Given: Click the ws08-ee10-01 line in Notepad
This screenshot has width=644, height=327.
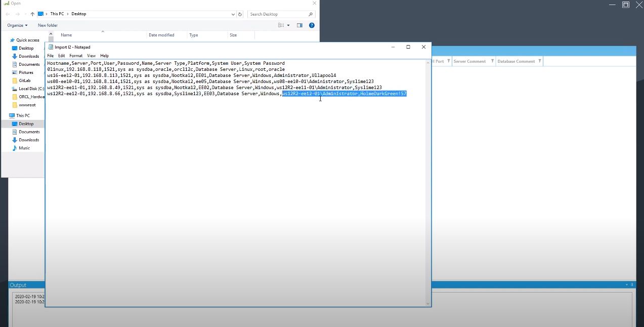Looking at the screenshot, I should [x=210, y=81].
